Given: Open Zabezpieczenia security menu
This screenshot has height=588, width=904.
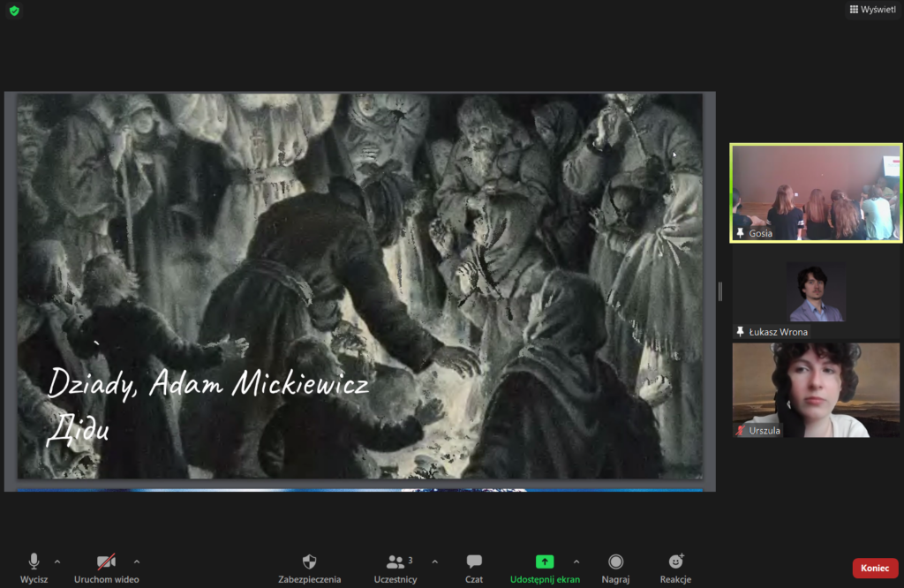Looking at the screenshot, I should [x=309, y=568].
